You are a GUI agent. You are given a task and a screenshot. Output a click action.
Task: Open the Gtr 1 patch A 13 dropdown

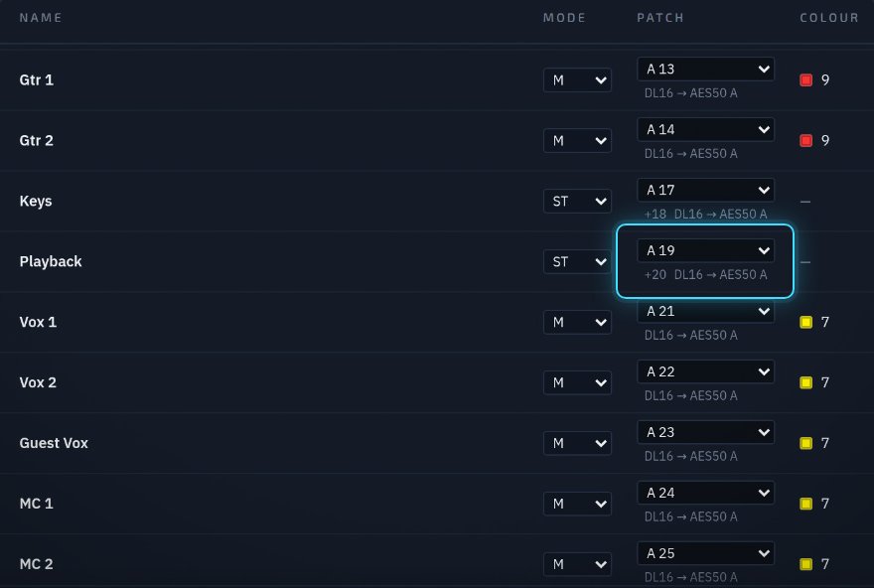[x=705, y=70]
